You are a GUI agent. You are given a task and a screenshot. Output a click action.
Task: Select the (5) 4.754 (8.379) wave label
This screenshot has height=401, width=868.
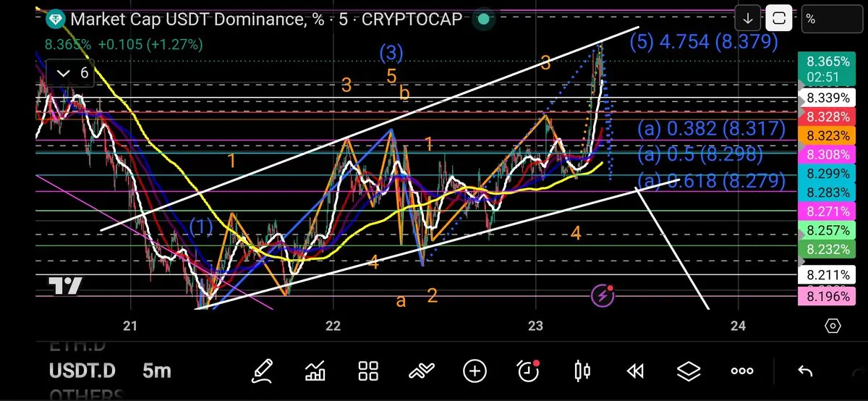(x=703, y=41)
